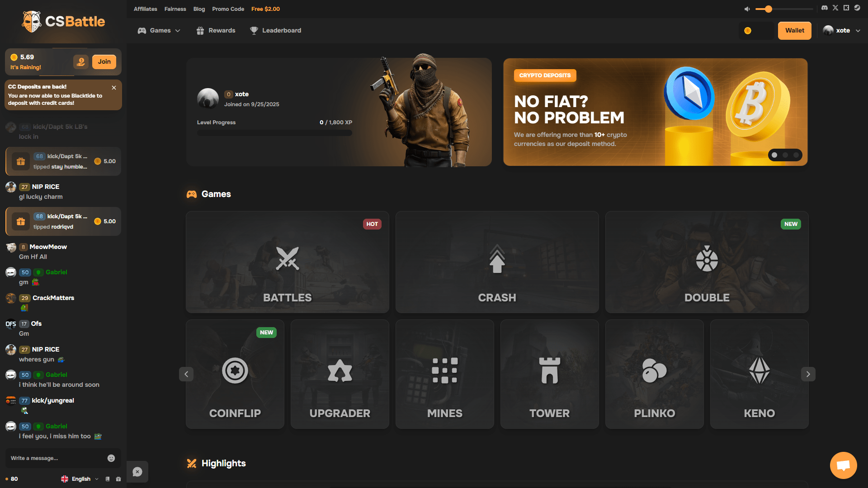Open the emoji picker in chat
The width and height of the screenshot is (868, 488).
pyautogui.click(x=111, y=458)
